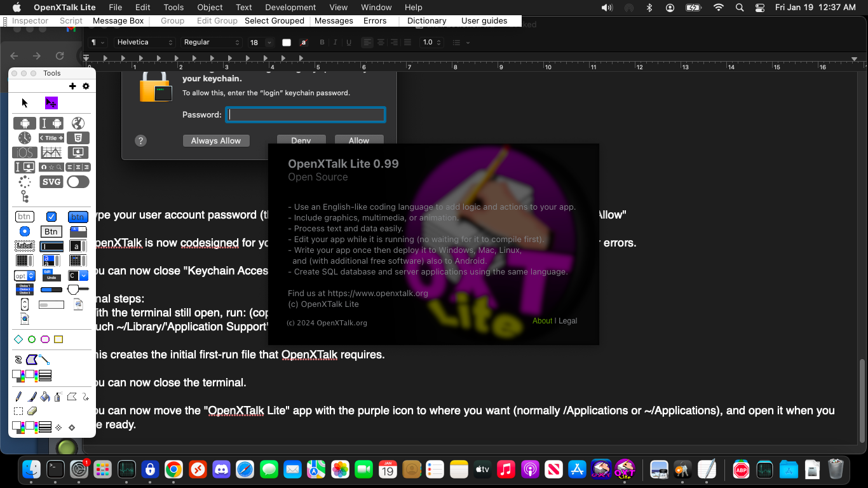
Task: Select the Spray Can paint tool
Action: pos(58,396)
